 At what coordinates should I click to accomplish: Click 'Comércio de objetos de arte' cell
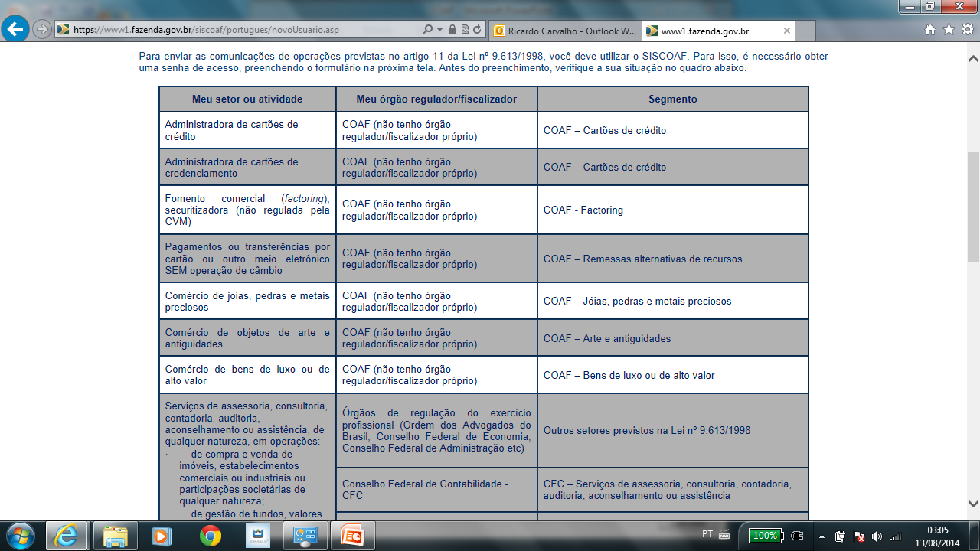[247, 338]
